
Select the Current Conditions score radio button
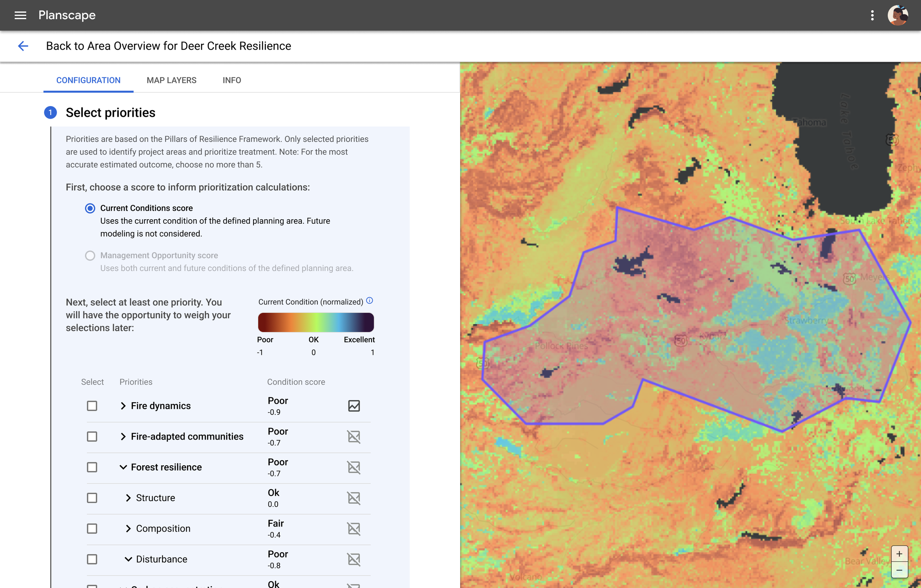point(89,208)
